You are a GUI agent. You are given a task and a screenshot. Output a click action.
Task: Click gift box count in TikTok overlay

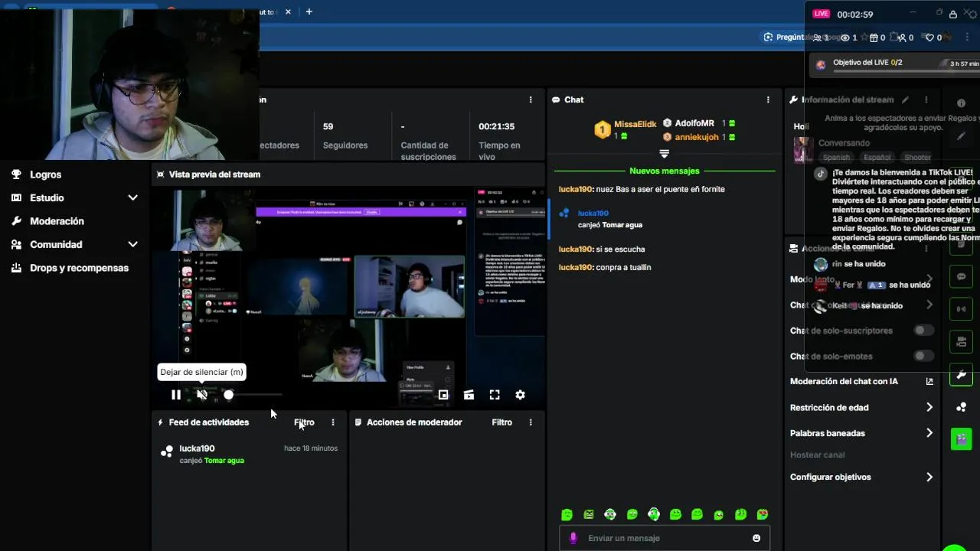[x=877, y=37]
